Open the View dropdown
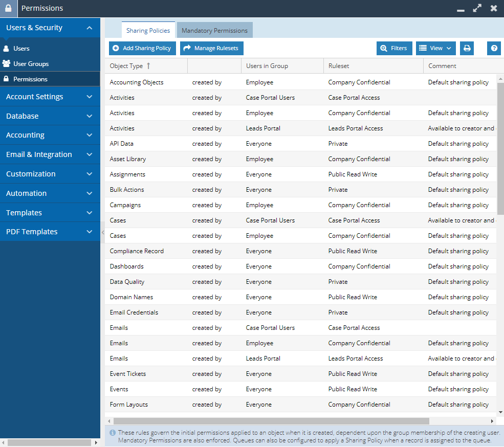 tap(435, 48)
